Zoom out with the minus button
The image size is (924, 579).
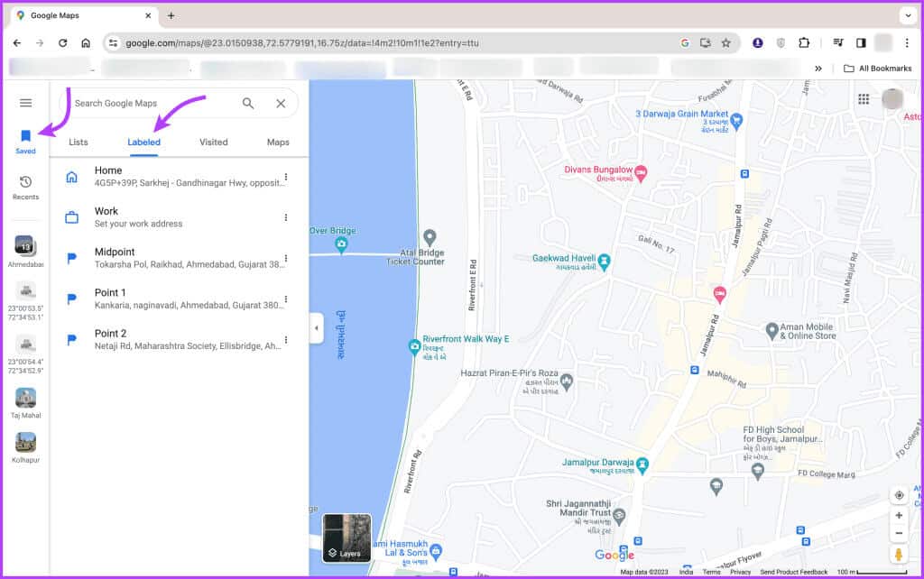coord(899,533)
